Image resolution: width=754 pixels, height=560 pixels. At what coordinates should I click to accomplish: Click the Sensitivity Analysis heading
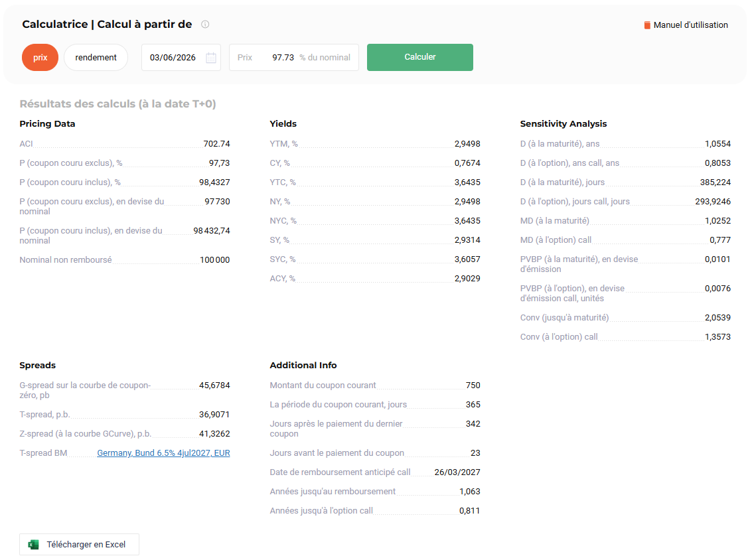pyautogui.click(x=564, y=123)
